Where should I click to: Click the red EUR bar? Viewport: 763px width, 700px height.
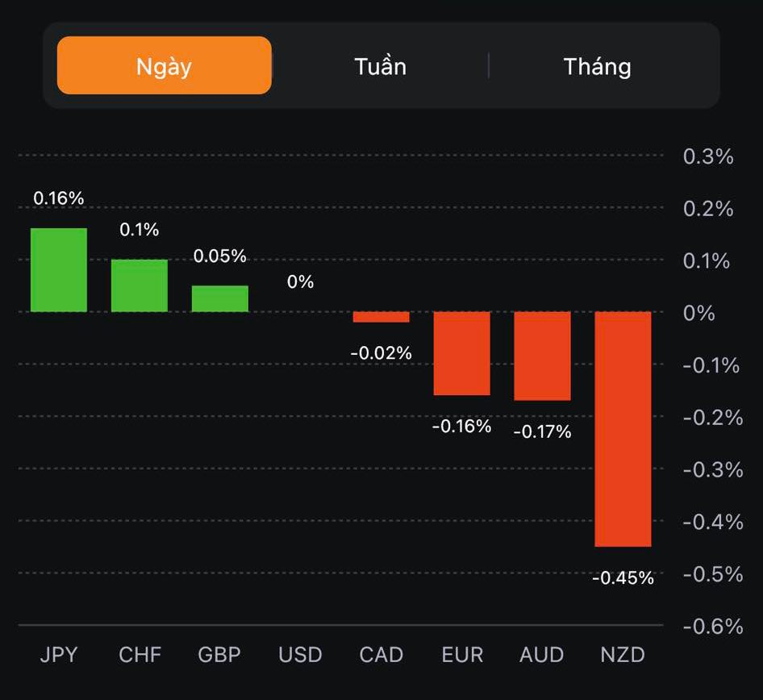(x=462, y=353)
